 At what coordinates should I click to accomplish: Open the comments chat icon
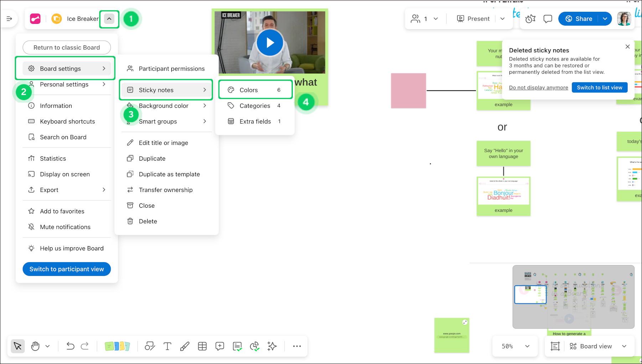point(548,19)
